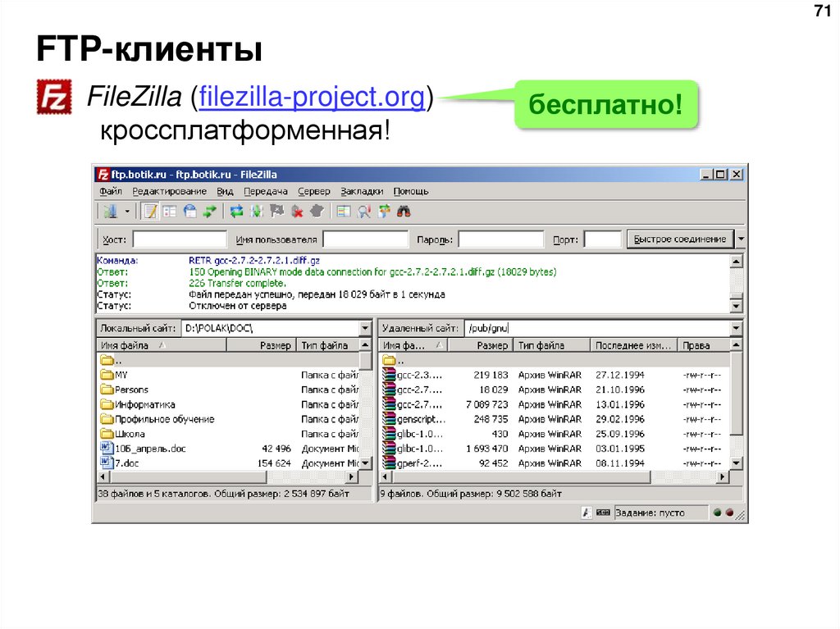Screen dimensions: 840x629
Task: Toggle processing of transfer queue icon
Action: click(257, 211)
